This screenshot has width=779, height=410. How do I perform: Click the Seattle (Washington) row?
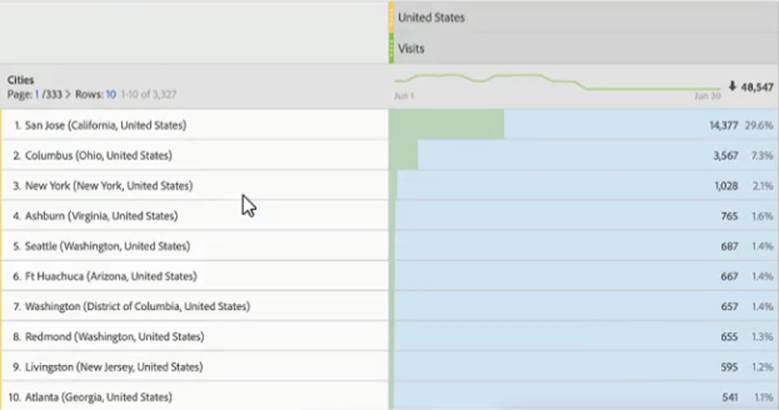101,246
